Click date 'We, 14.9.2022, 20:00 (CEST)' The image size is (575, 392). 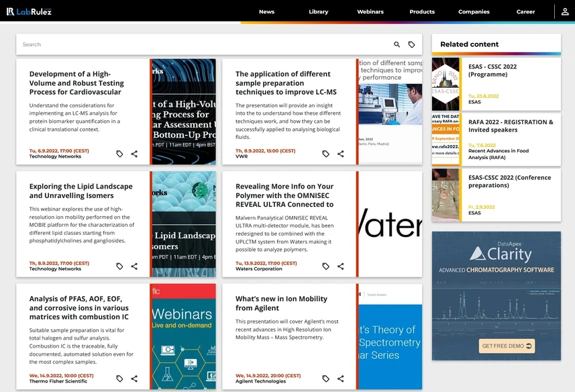click(x=268, y=375)
